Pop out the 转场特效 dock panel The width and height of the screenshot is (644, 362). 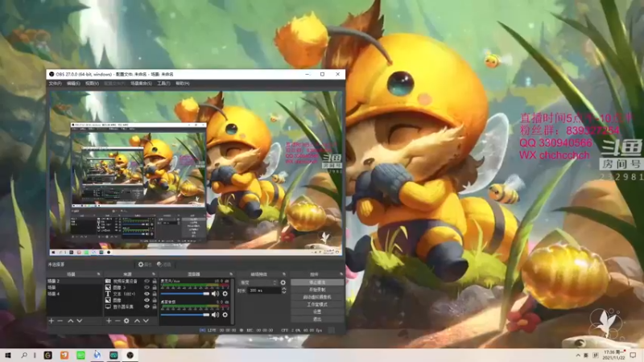284,274
